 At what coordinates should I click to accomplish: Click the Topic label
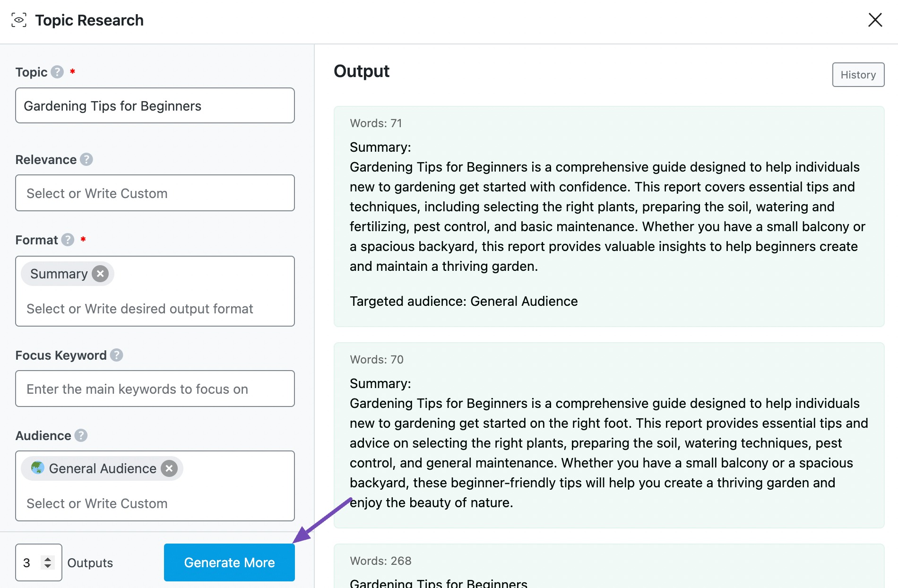point(31,72)
